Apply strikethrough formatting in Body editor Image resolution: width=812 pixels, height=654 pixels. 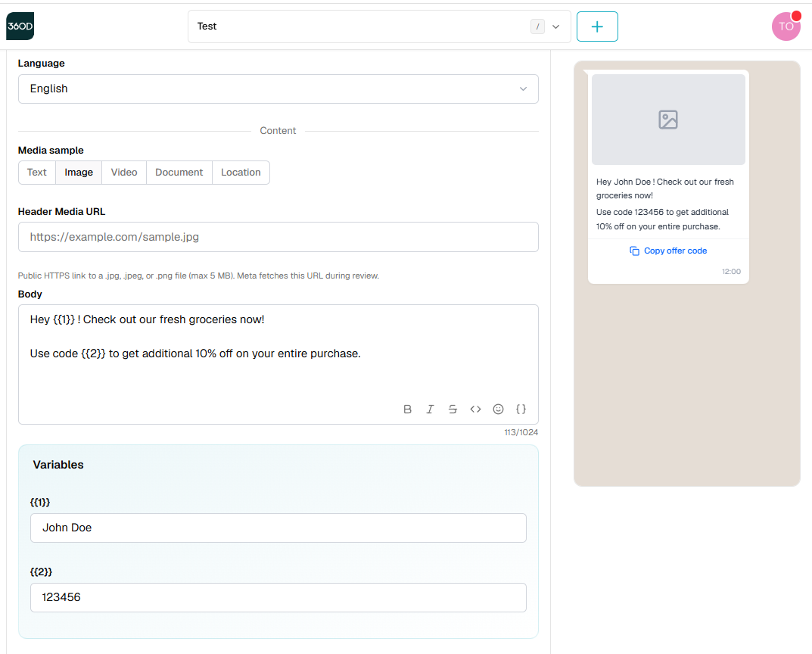(453, 409)
